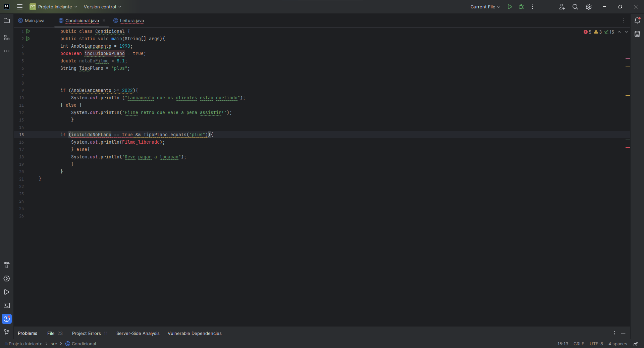Open UTF-8 encoding selector
644x348 pixels.
(x=596, y=344)
